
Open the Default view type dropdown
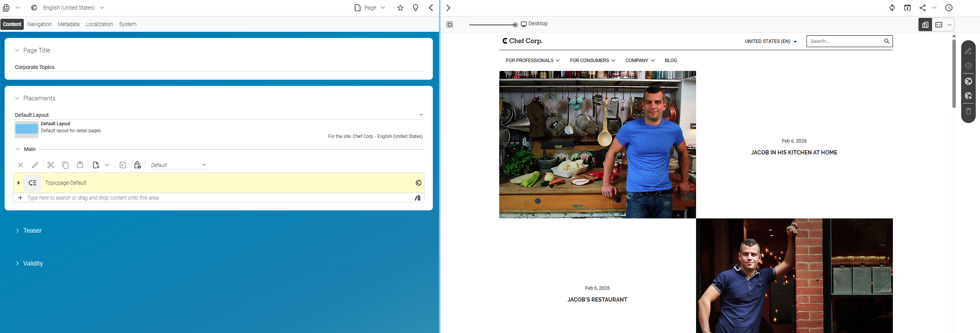click(x=178, y=165)
